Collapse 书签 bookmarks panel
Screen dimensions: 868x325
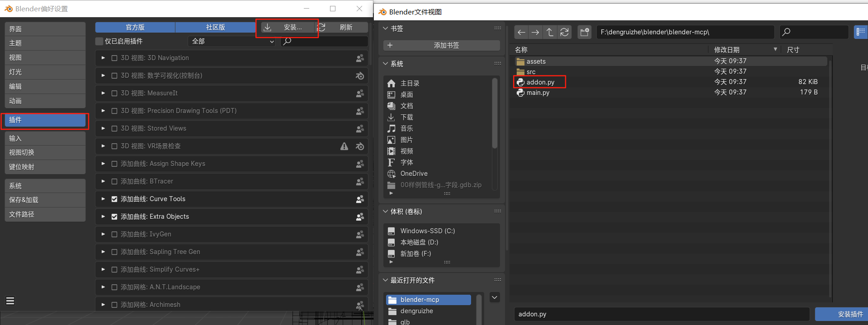(386, 28)
